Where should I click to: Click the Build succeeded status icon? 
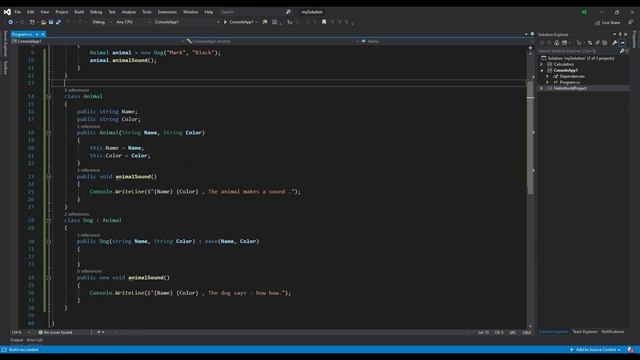(4, 350)
